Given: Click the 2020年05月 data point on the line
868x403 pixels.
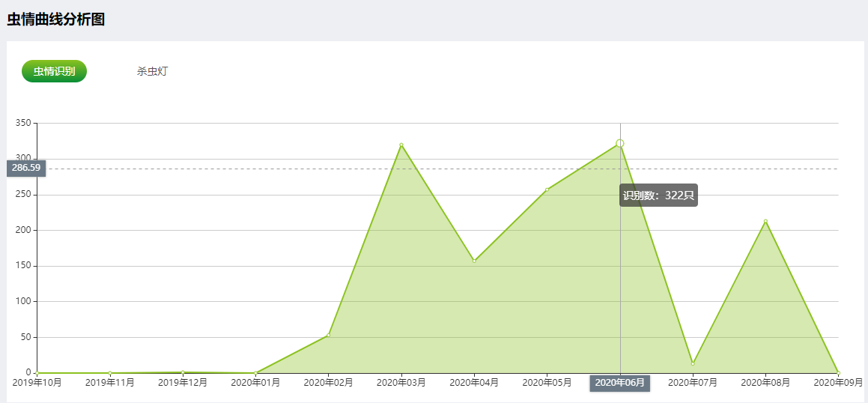Looking at the screenshot, I should (547, 190).
